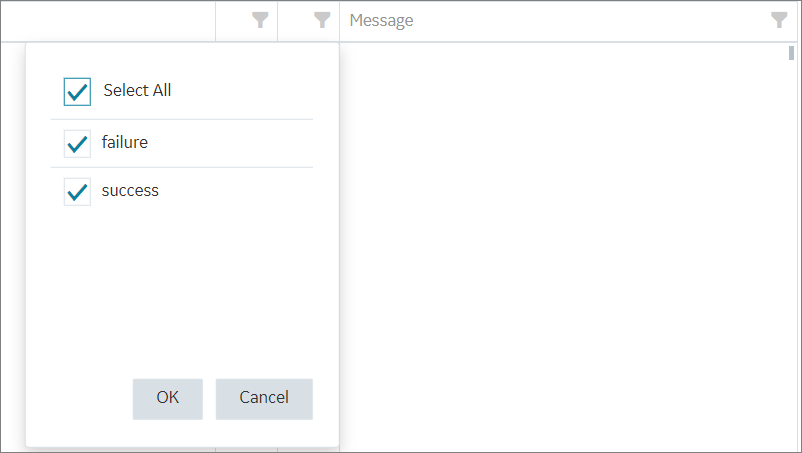
Task: Click the Cancel button
Action: [x=264, y=399]
